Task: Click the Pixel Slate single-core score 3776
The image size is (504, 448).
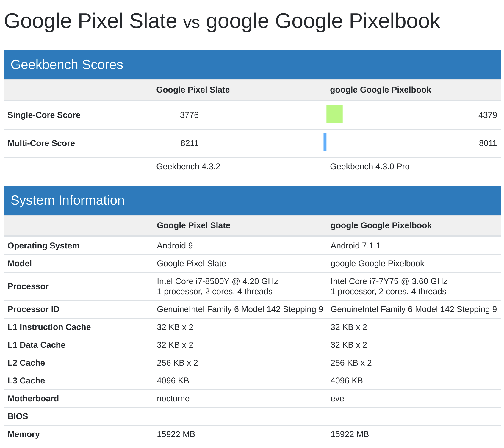Action: (189, 115)
